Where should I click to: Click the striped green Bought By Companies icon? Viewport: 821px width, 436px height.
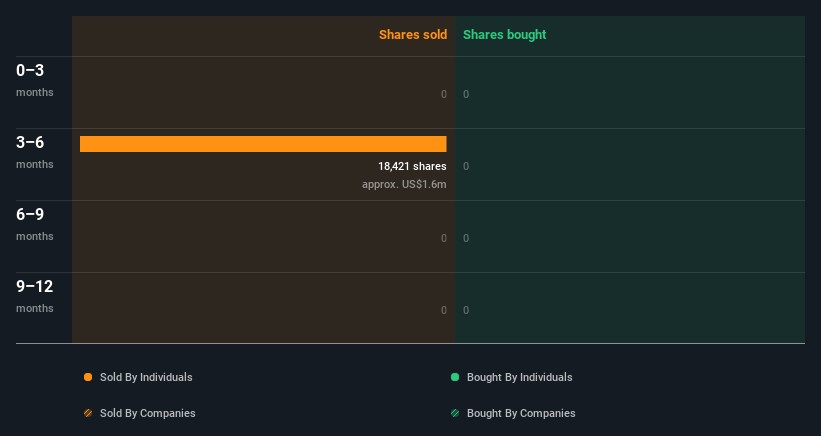coord(455,413)
